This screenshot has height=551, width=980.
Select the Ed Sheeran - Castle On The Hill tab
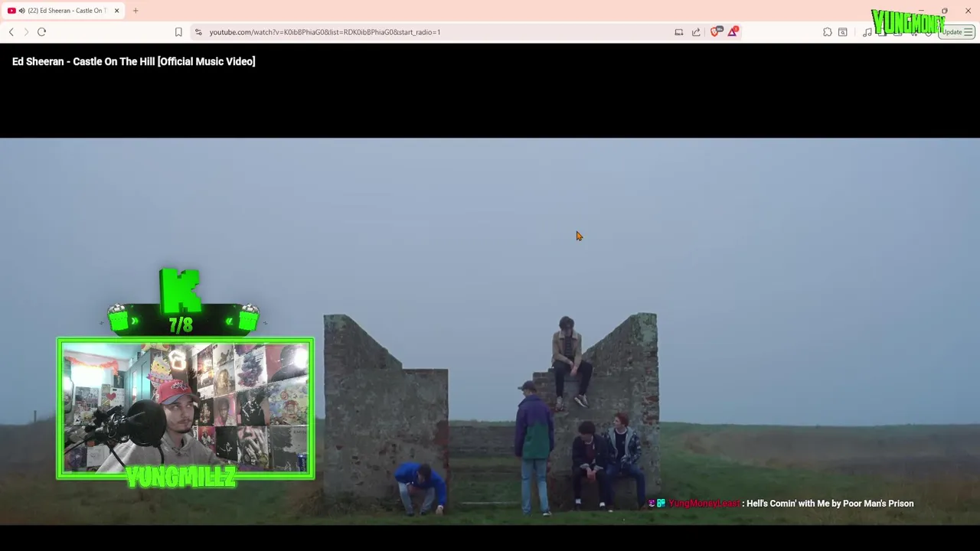tap(63, 11)
